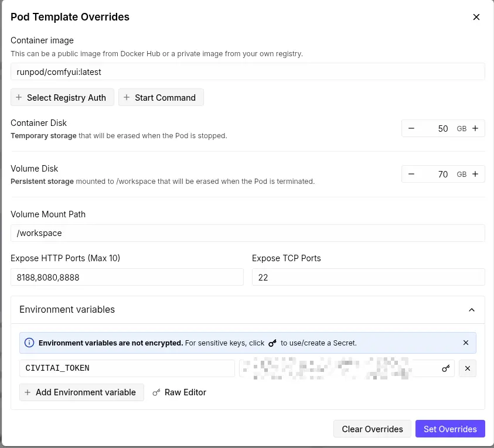Increase Container Disk size with plus
The width and height of the screenshot is (494, 448).
pyautogui.click(x=475, y=128)
